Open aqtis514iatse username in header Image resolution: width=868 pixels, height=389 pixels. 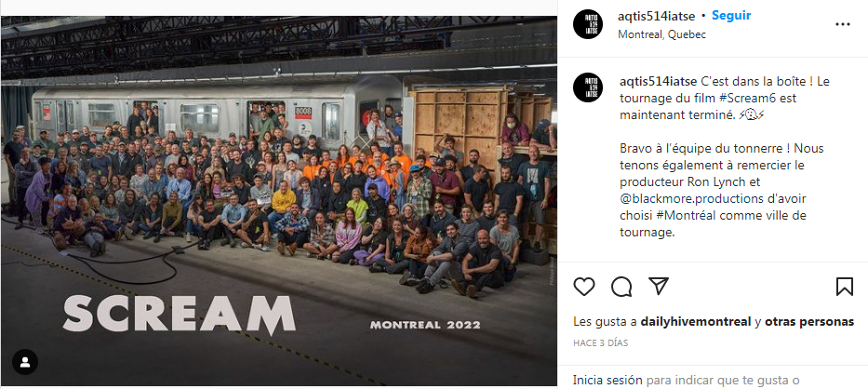(x=657, y=16)
